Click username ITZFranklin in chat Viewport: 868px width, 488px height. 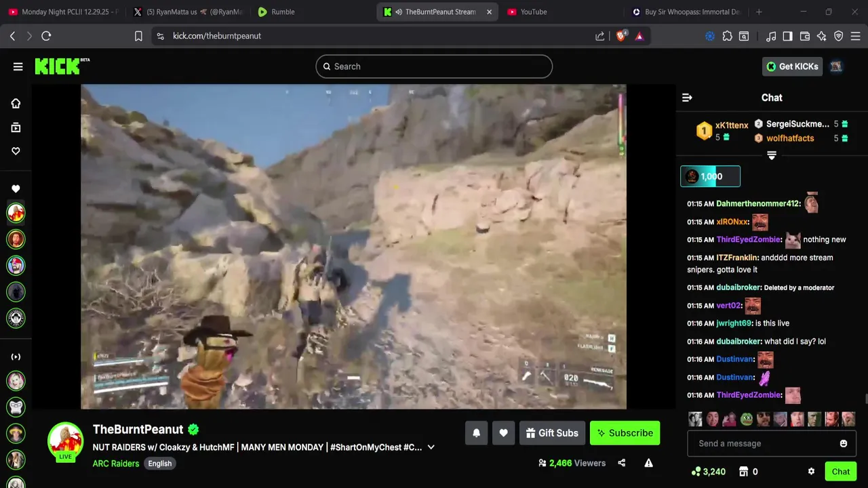pos(737,258)
